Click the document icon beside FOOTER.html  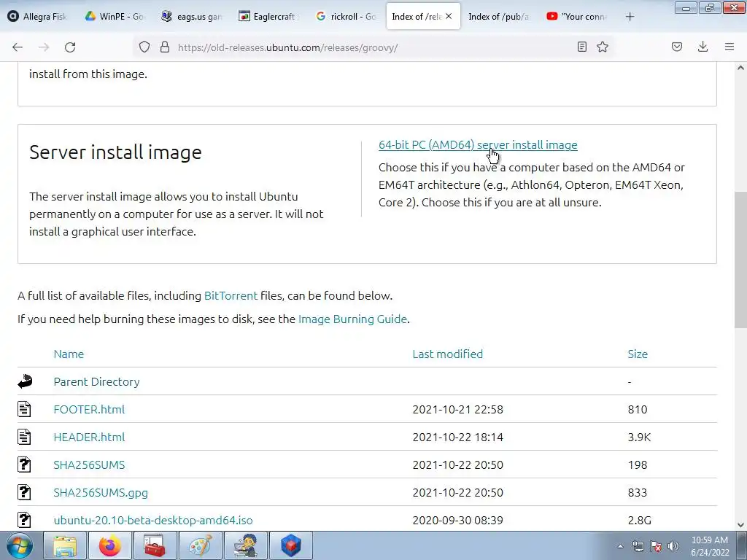point(24,409)
